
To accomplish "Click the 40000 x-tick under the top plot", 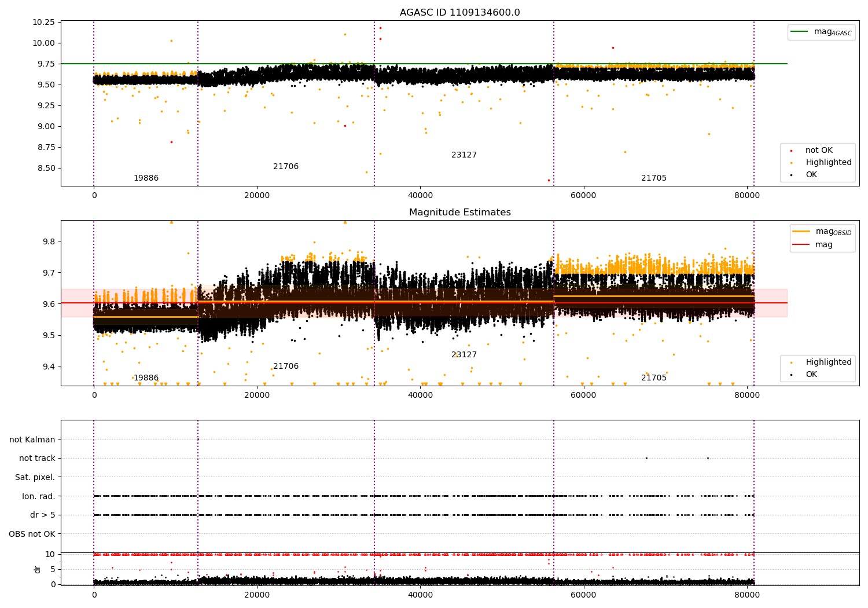I will point(420,196).
